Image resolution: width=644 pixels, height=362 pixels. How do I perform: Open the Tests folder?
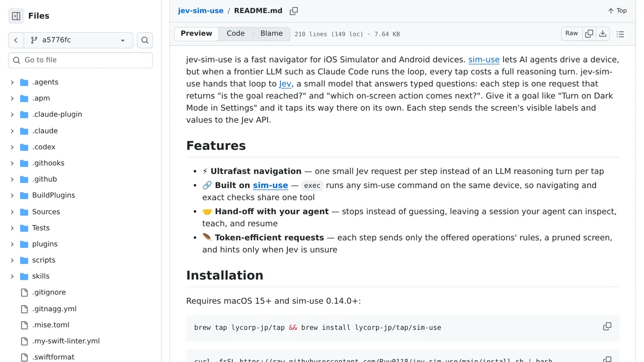click(x=41, y=228)
